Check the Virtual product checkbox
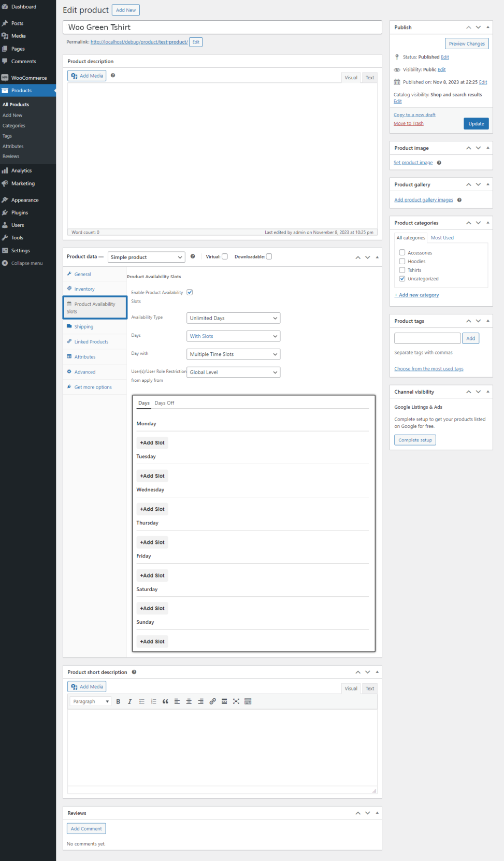 coord(225,256)
